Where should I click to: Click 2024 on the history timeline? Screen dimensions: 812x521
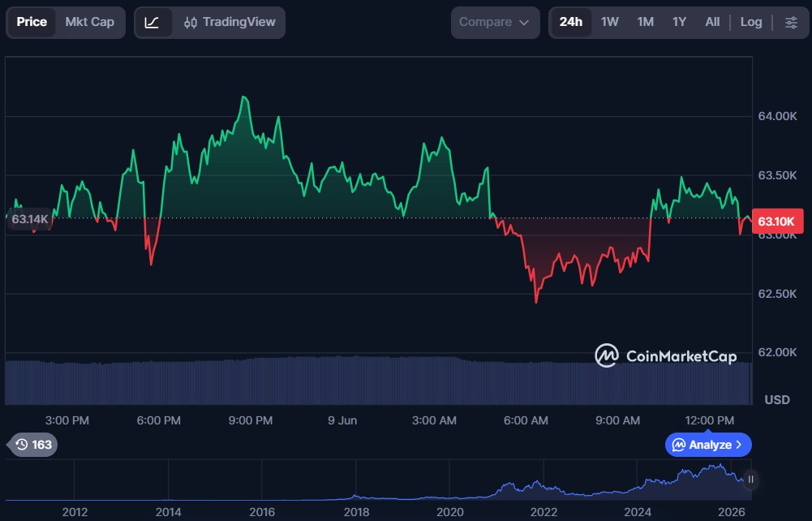tap(638, 512)
